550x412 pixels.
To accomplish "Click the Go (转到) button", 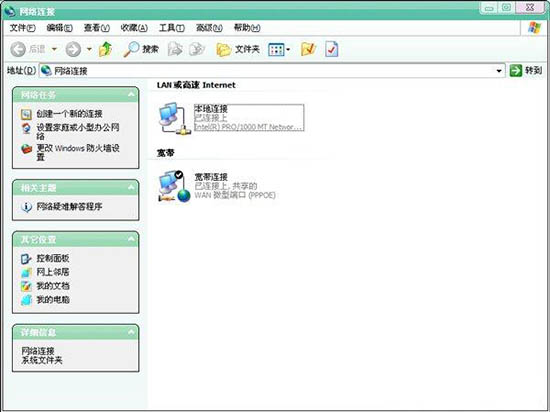I will coord(526,70).
